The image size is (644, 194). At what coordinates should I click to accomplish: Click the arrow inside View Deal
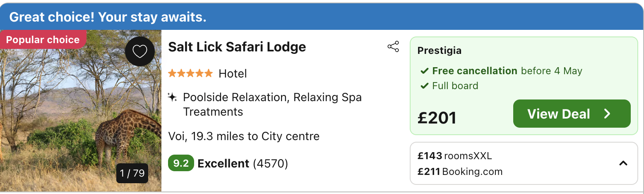coord(607,114)
